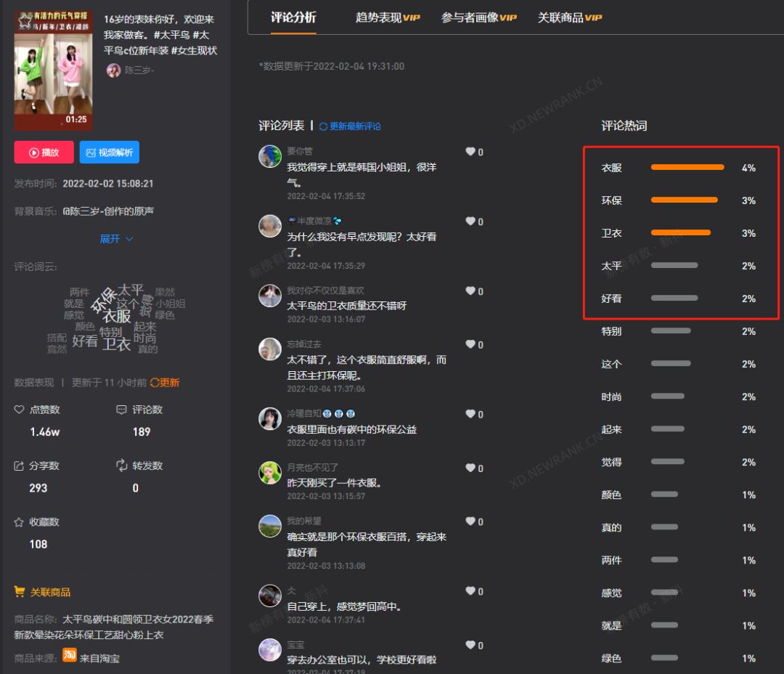This screenshot has width=784, height=674.
Task: Click the 视频解析 button
Action: pos(109,153)
